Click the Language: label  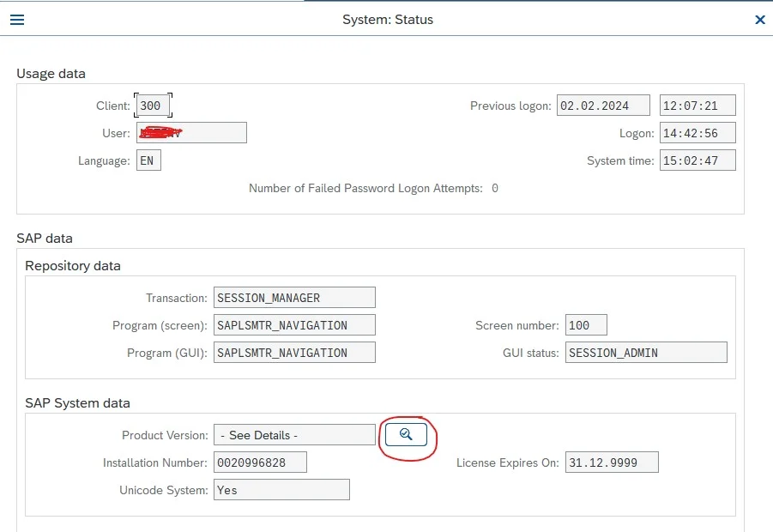tap(104, 160)
